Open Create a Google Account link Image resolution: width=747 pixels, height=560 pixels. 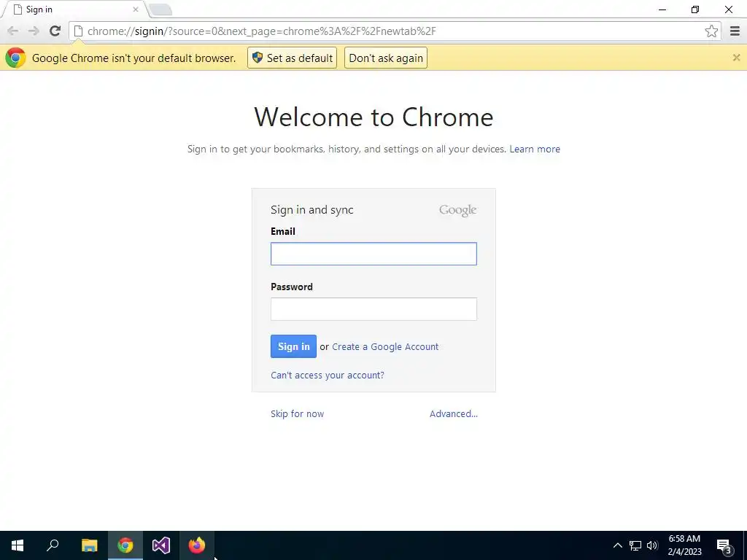click(385, 346)
